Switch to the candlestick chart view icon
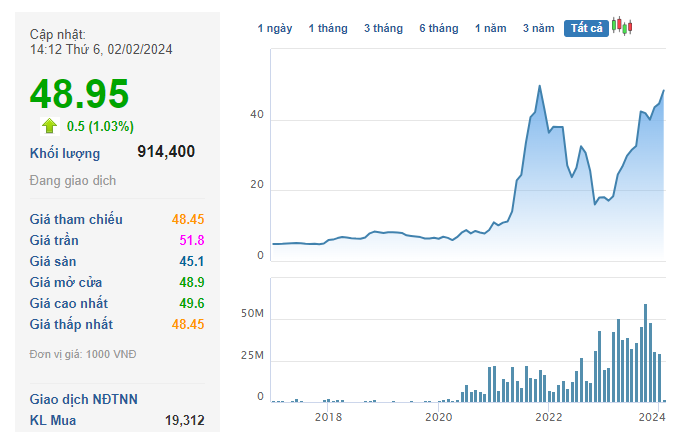This screenshot has width=681, height=432. [623, 27]
